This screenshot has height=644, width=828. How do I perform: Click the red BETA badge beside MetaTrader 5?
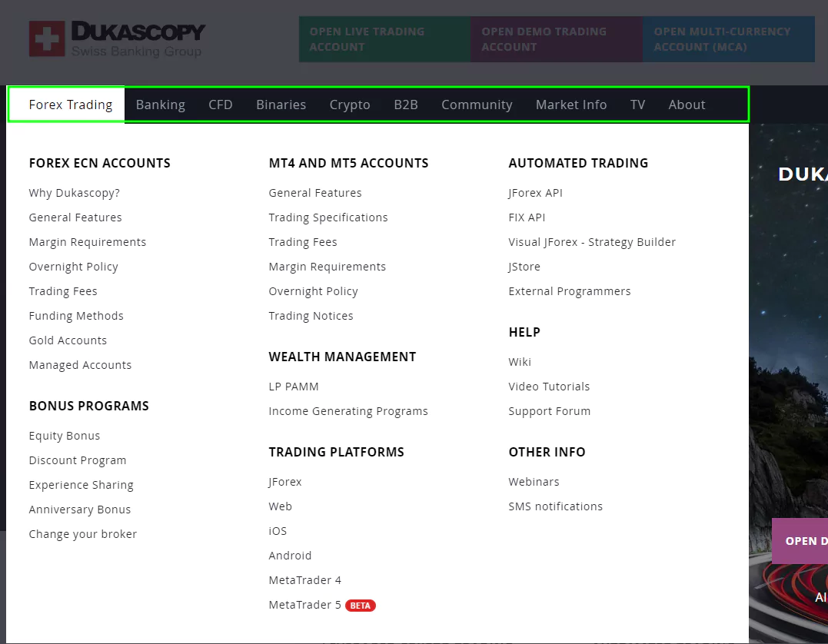[360, 606]
